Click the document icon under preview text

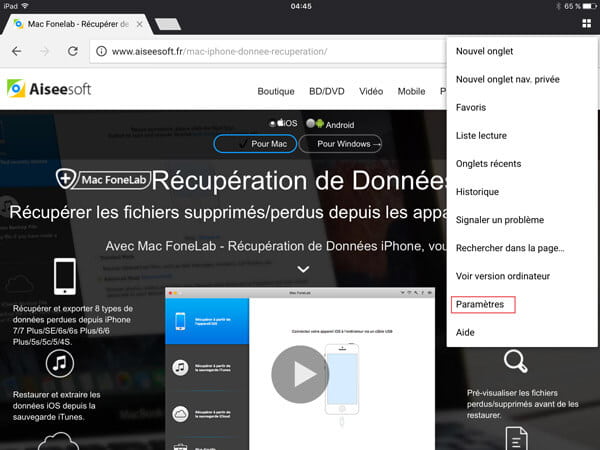[517, 439]
